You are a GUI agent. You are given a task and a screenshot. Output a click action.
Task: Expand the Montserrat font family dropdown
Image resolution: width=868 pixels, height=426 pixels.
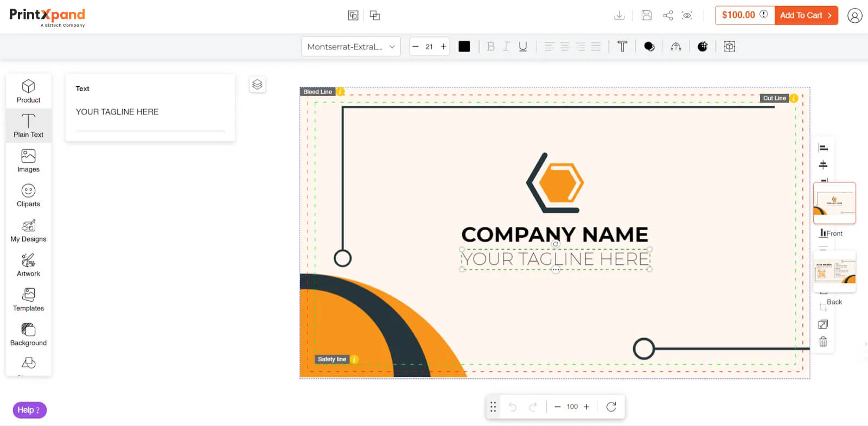350,47
